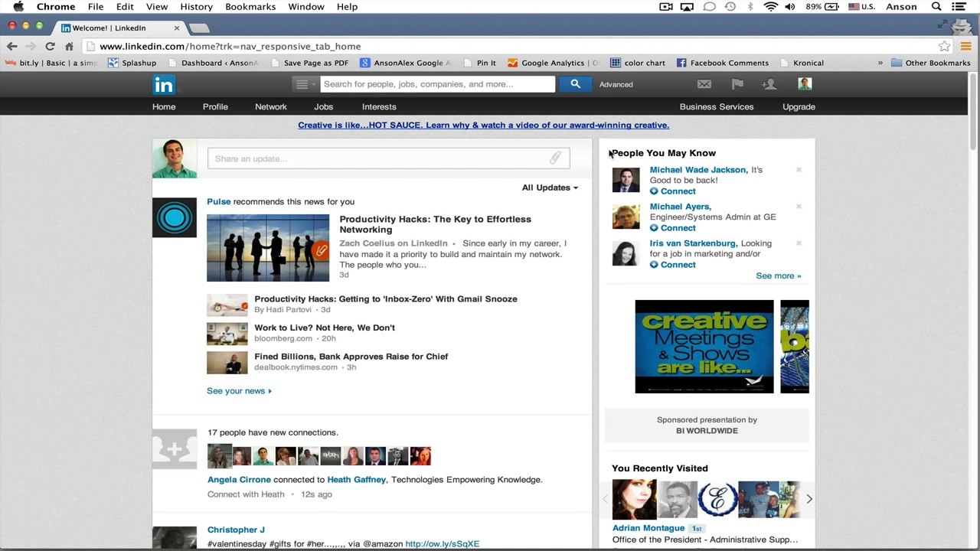The height and width of the screenshot is (551, 980).
Task: Click the LinkedIn search input box
Action: click(x=438, y=84)
